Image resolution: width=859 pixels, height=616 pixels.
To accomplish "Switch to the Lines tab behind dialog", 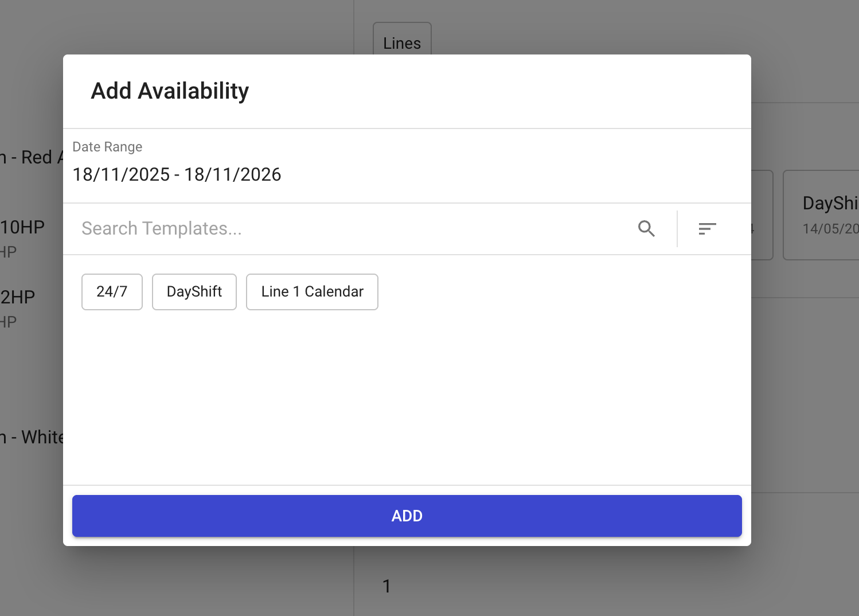I will 402,41.
